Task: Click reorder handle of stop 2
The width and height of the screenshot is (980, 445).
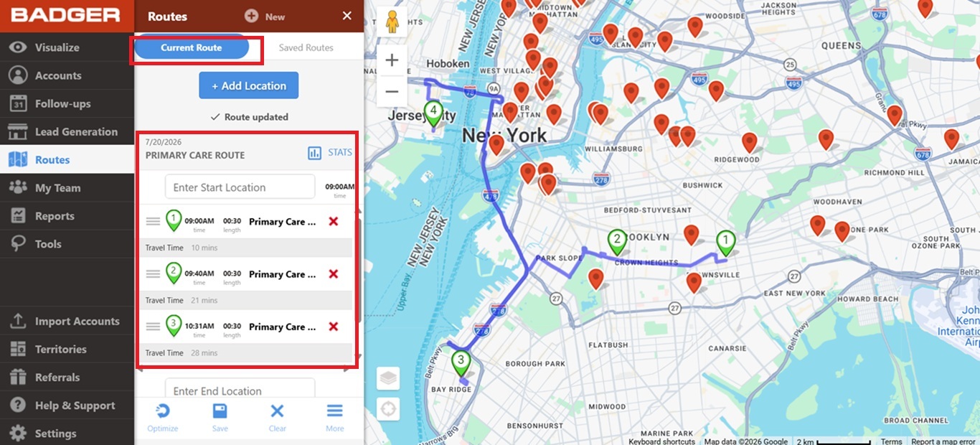Action: point(153,274)
